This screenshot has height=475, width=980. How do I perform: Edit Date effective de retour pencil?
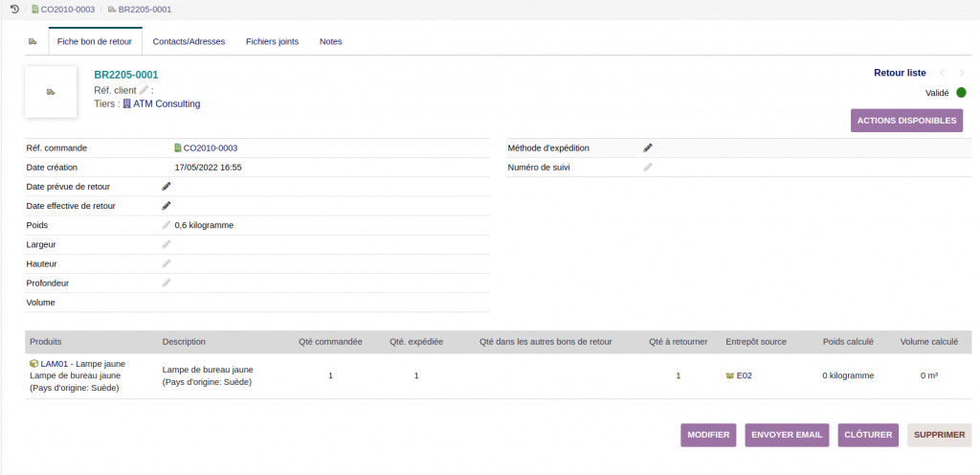(x=167, y=206)
